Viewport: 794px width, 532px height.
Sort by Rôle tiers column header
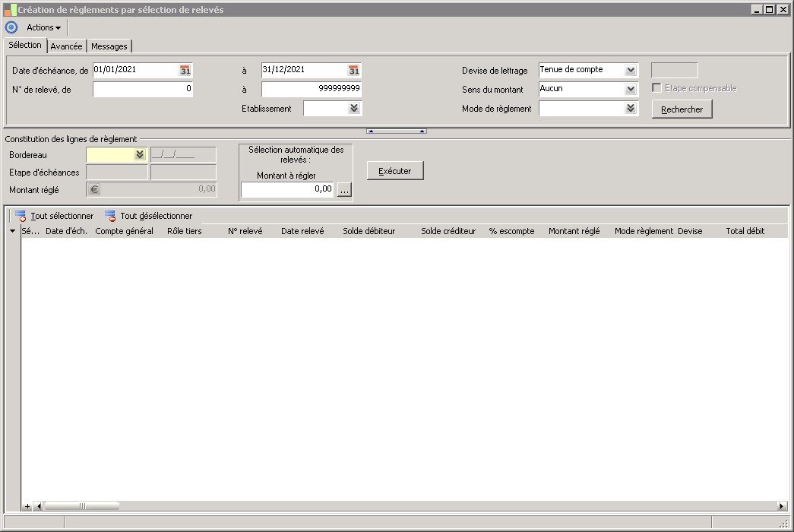tap(185, 231)
